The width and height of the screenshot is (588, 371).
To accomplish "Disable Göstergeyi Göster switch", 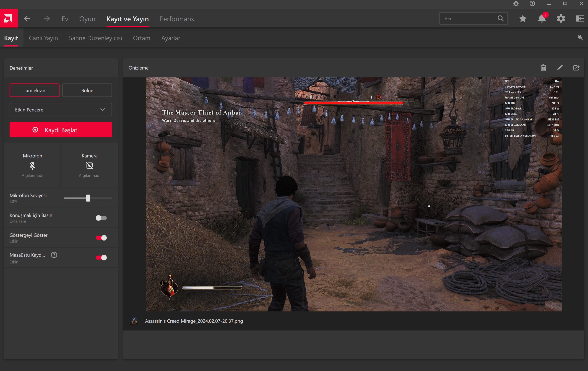I will pyautogui.click(x=101, y=238).
